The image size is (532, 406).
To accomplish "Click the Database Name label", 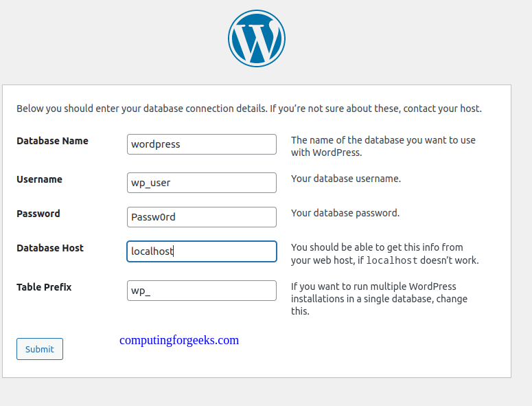I will point(52,141).
